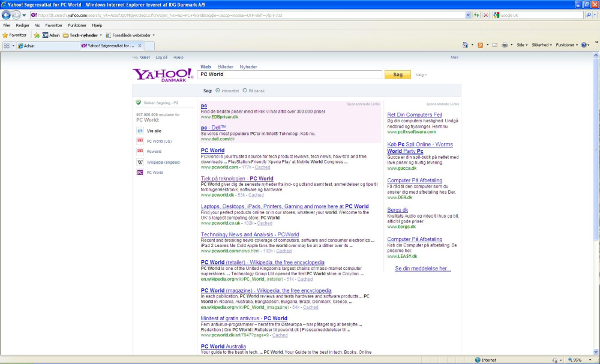Click the browser Back arrow button
This screenshot has height=364, width=600.
(7, 15)
